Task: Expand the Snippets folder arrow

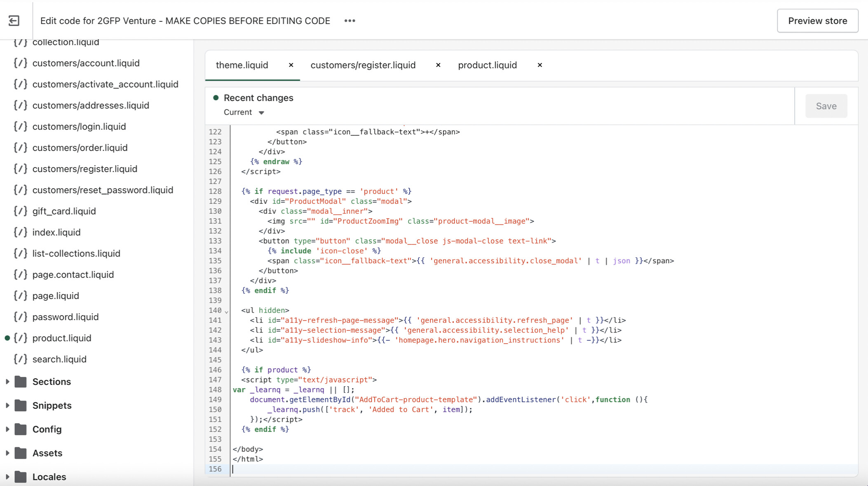Action: coord(7,406)
